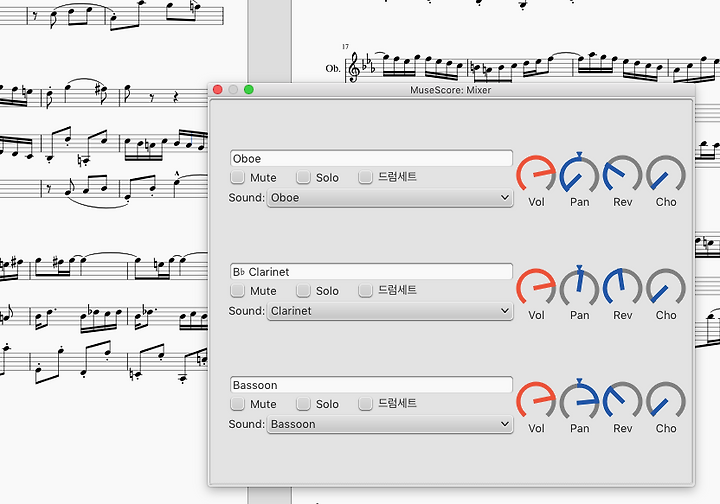The height and width of the screenshot is (504, 720).
Task: Click the Bassoon Rev knob
Action: pyautogui.click(x=622, y=401)
